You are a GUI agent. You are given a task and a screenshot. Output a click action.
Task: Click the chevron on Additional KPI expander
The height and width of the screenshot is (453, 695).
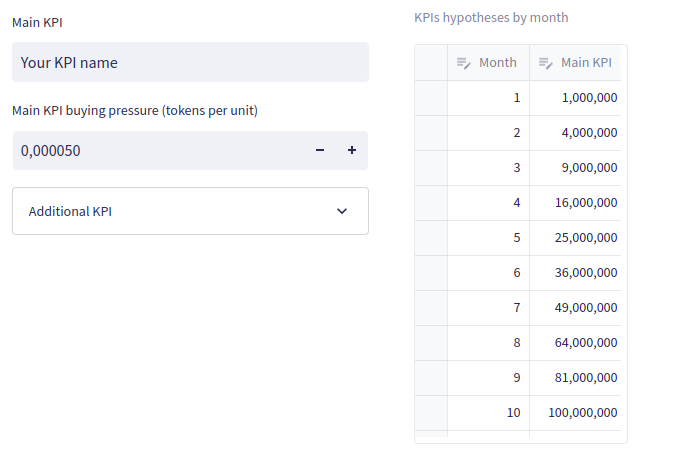pyautogui.click(x=342, y=211)
